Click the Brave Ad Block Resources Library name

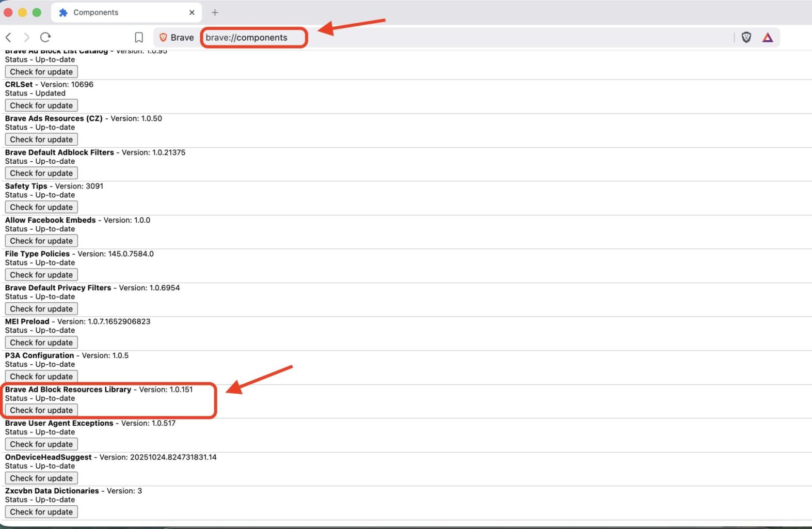point(68,390)
